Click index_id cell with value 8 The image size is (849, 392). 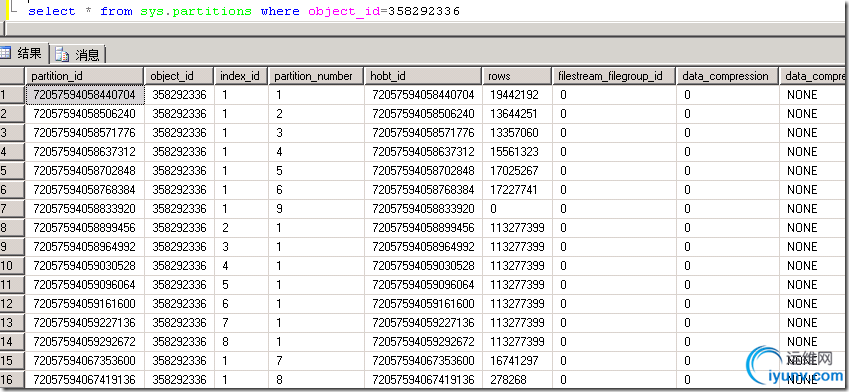click(241, 342)
